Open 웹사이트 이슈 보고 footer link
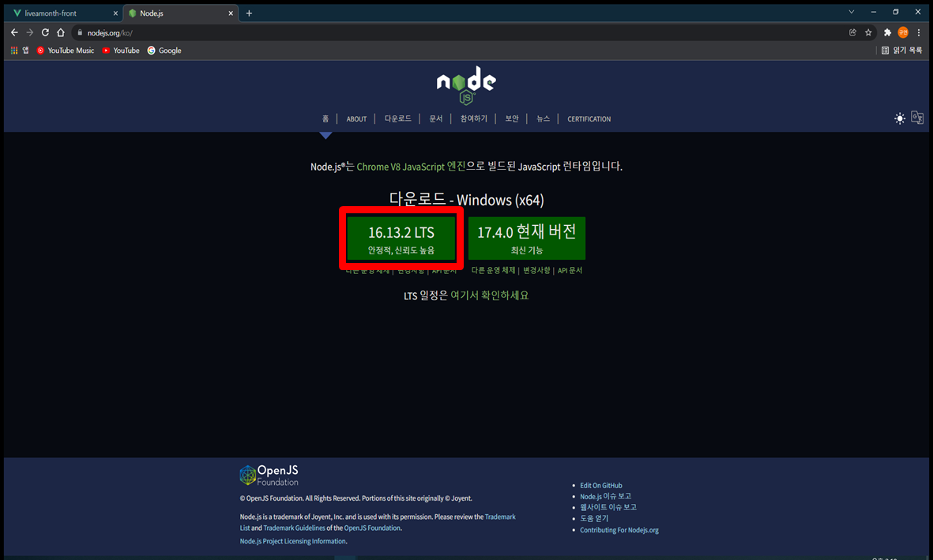This screenshot has height=560, width=933. tap(608, 508)
